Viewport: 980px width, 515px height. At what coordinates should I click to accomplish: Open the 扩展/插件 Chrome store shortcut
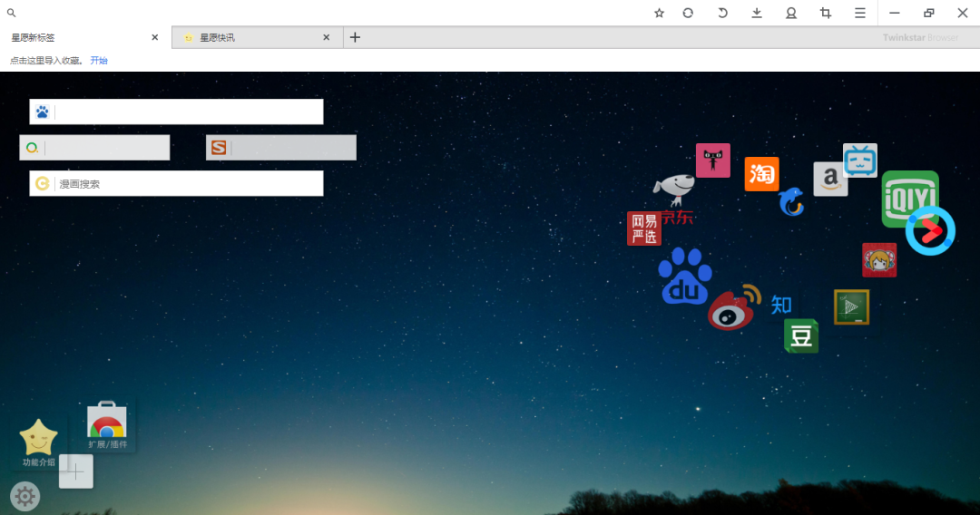(107, 425)
